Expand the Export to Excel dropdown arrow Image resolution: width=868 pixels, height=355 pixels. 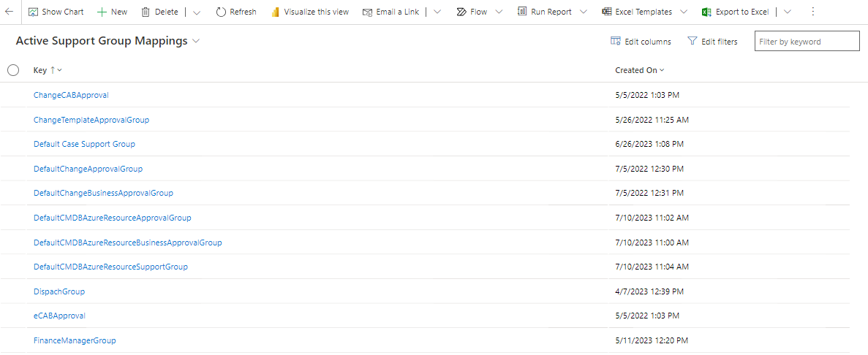click(x=788, y=12)
